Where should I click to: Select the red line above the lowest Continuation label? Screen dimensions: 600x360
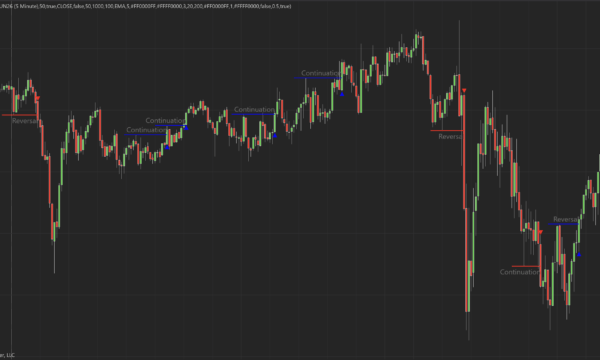click(526, 266)
